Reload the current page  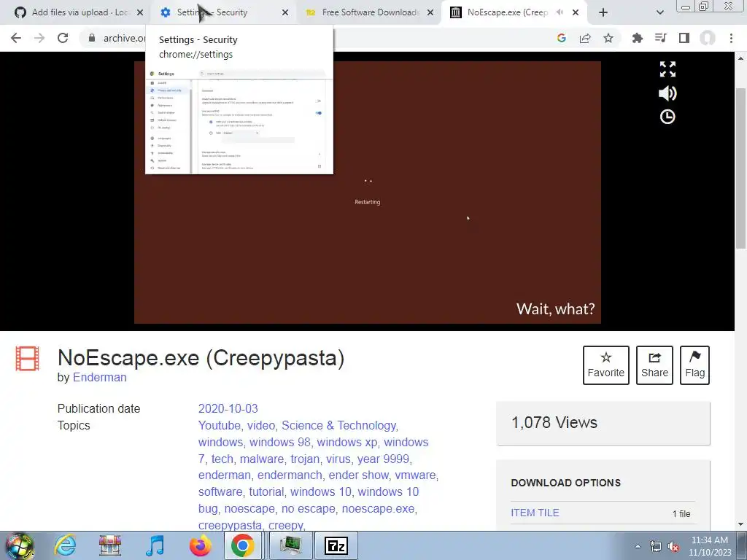pos(63,38)
